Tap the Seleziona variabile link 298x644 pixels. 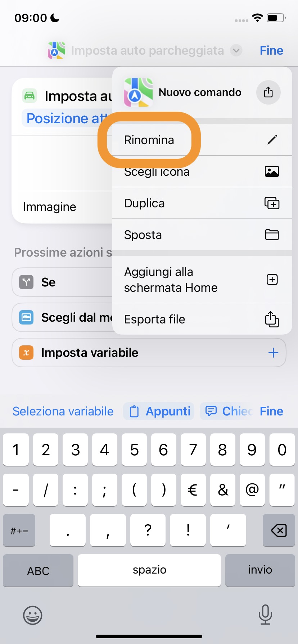click(x=63, y=411)
